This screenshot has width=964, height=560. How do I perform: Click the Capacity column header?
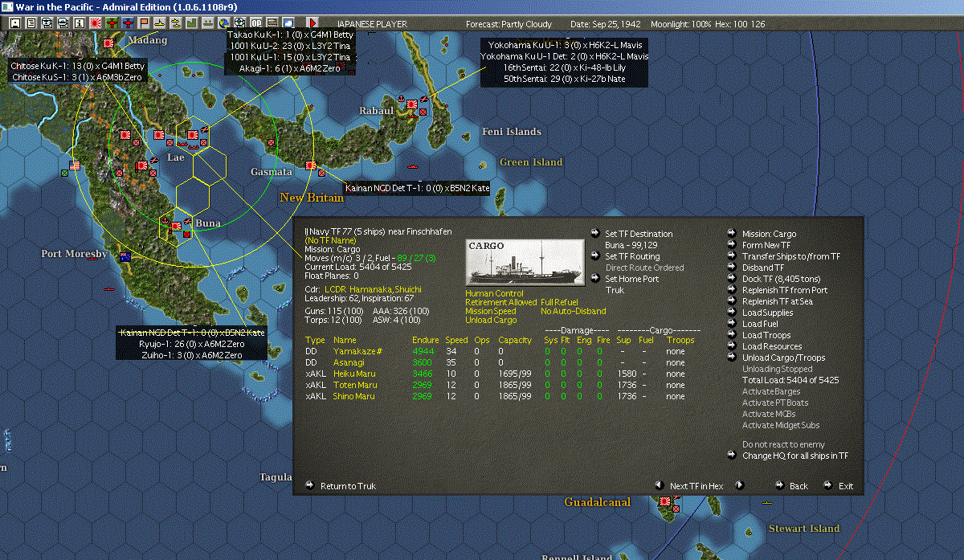click(515, 340)
